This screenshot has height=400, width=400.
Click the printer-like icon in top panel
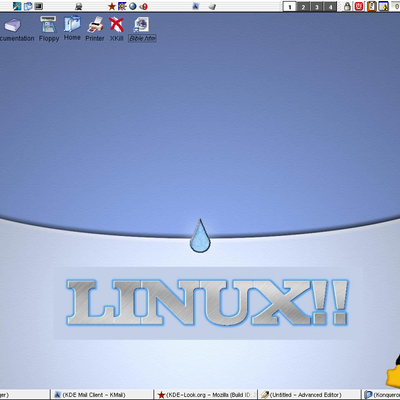point(79,6)
